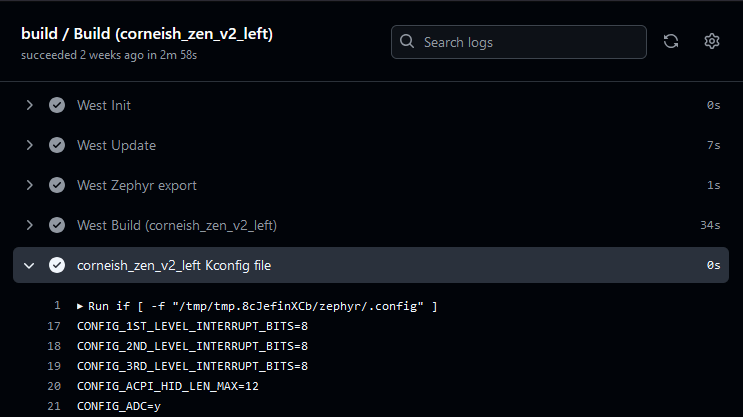The height and width of the screenshot is (417, 743).
Task: Click the refresh logs icon
Action: click(671, 41)
